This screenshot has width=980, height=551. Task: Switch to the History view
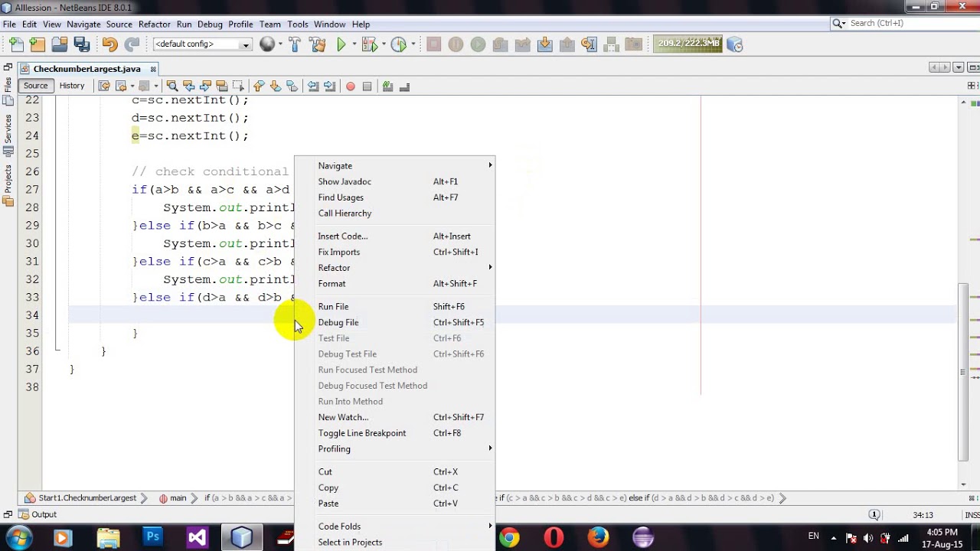pos(72,86)
